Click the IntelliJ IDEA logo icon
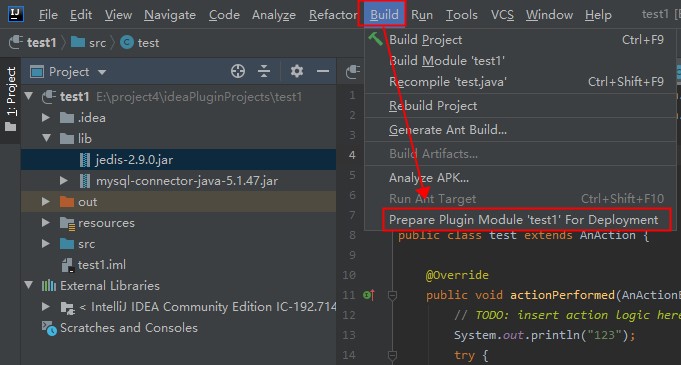The height and width of the screenshot is (365, 681). [16, 14]
